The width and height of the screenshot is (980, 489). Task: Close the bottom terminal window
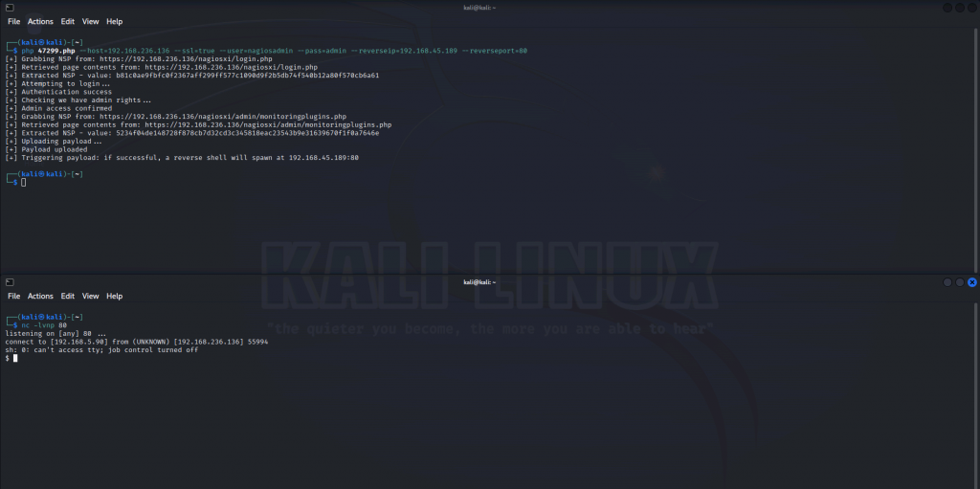pos(972,282)
